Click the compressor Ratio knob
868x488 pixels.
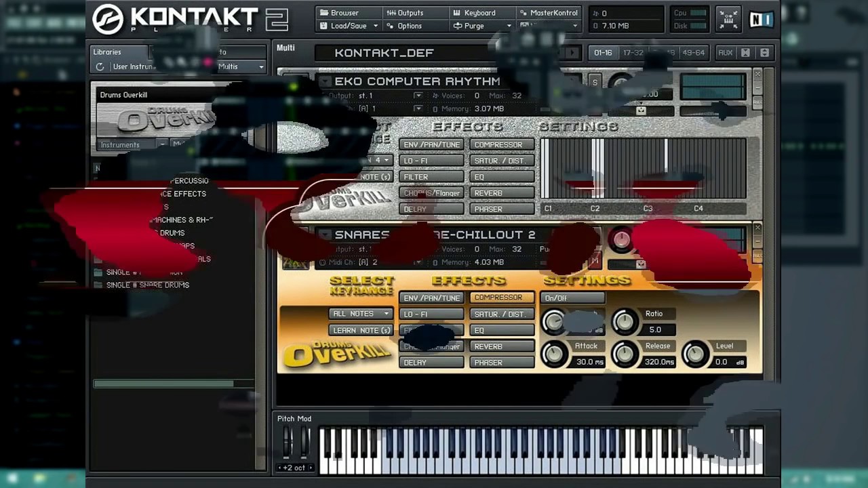tap(625, 322)
